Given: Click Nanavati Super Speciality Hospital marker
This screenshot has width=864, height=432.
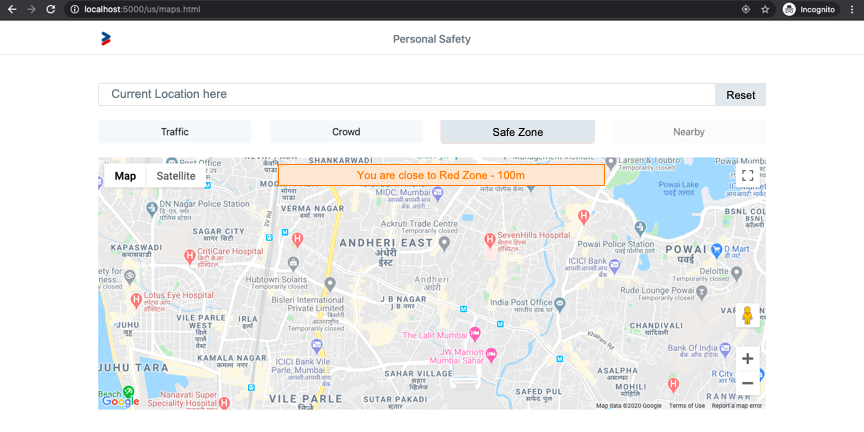Looking at the screenshot, I should [224, 403].
